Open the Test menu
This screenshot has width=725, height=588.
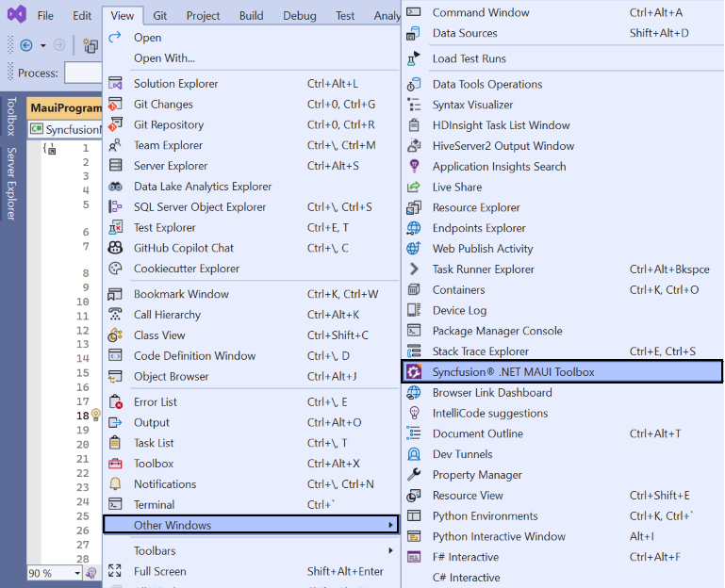point(345,16)
